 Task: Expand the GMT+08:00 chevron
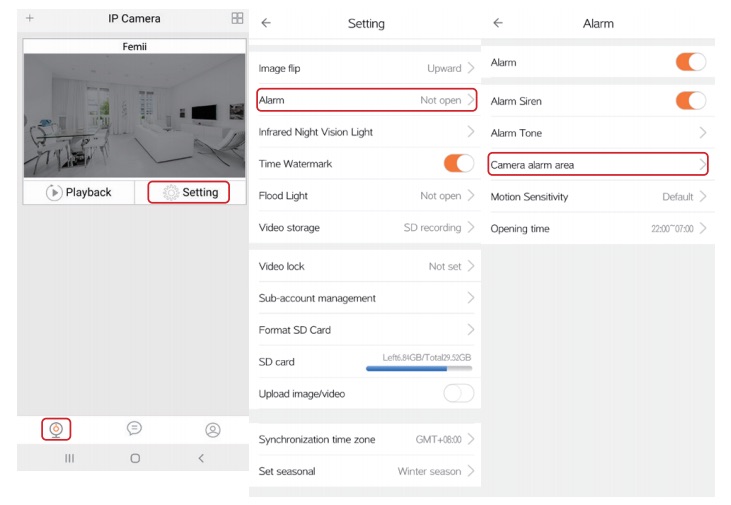click(471, 439)
